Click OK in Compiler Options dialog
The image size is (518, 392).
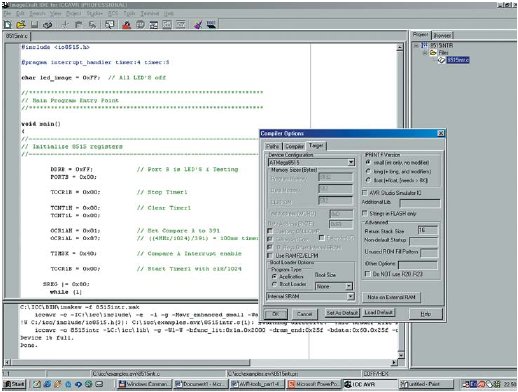[x=276, y=314]
